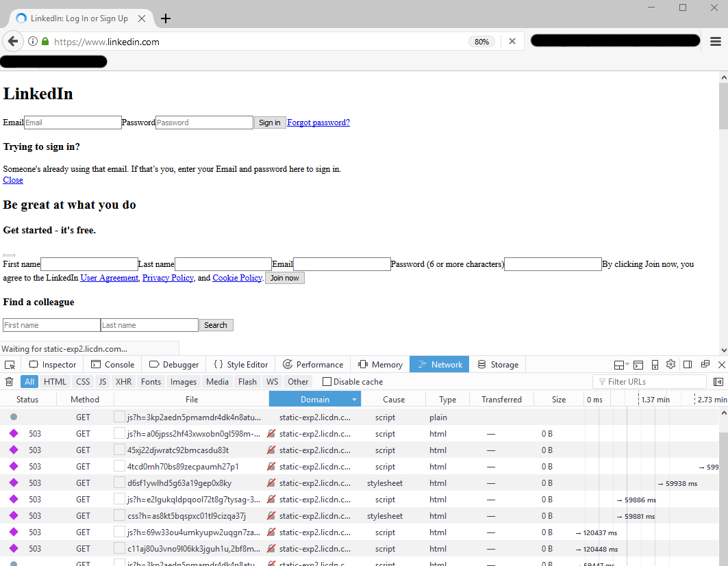The height and width of the screenshot is (566, 728).
Task: Close the developer tools panel
Action: [x=722, y=365]
